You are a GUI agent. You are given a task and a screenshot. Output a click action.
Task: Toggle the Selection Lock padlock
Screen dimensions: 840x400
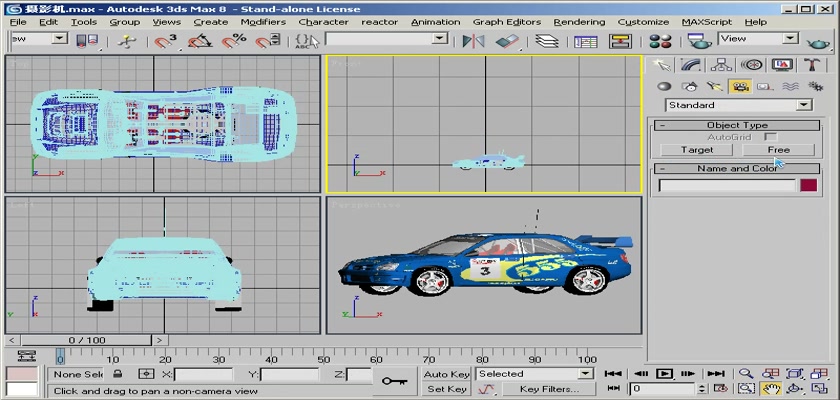(118, 374)
